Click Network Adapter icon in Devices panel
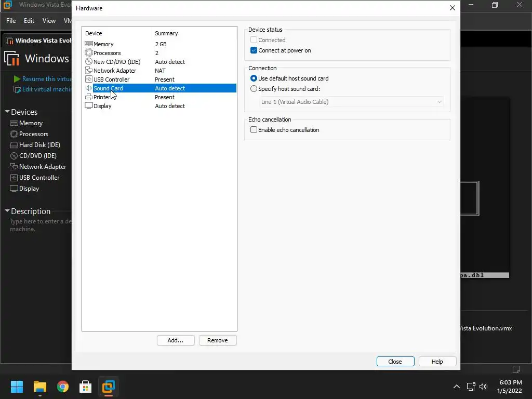The width and height of the screenshot is (532, 399). point(14,167)
